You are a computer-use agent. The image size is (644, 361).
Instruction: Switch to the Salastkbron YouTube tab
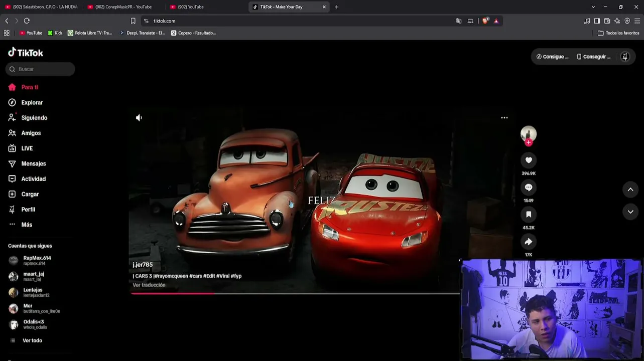tap(41, 7)
